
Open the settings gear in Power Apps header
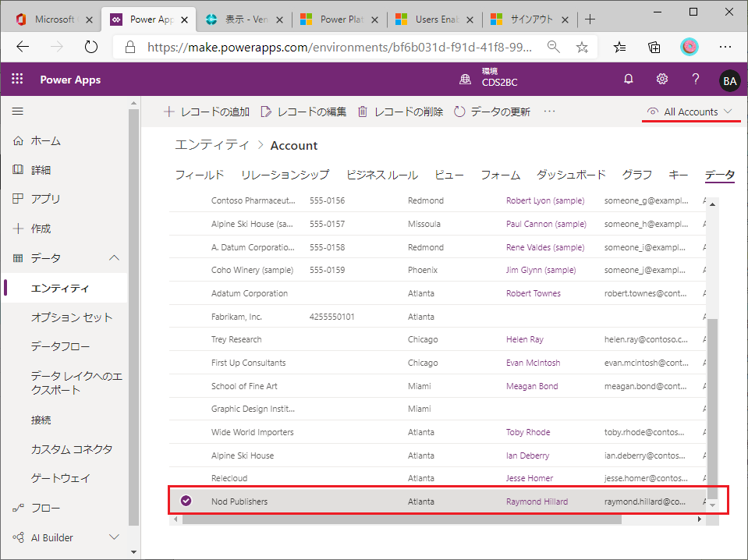click(x=661, y=80)
